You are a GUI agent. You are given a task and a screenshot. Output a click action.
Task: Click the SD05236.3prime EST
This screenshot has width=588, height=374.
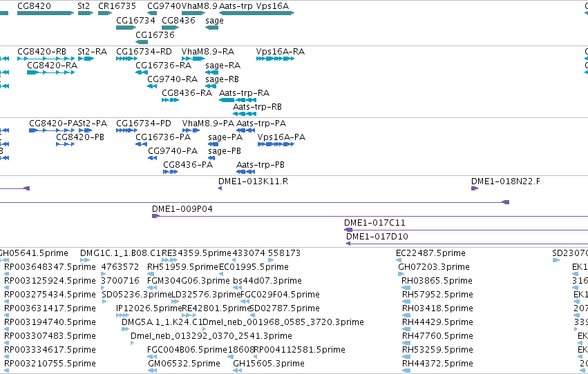click(x=104, y=302)
